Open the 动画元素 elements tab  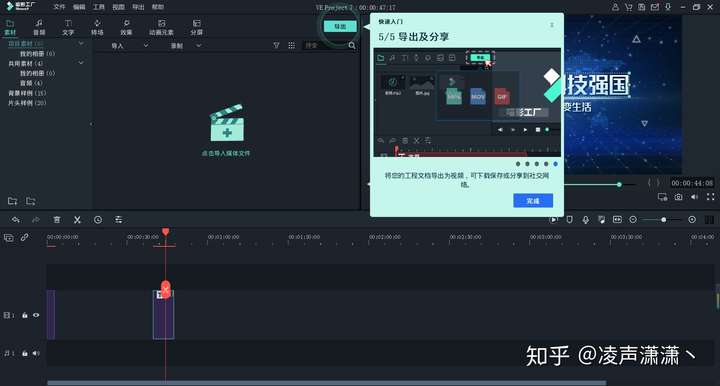click(x=161, y=28)
